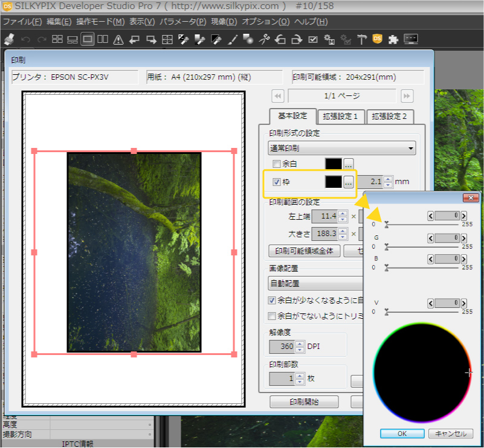Image resolution: width=484 pixels, height=448 pixels.
Task: Open the オプション(O) menu
Action: click(x=265, y=22)
